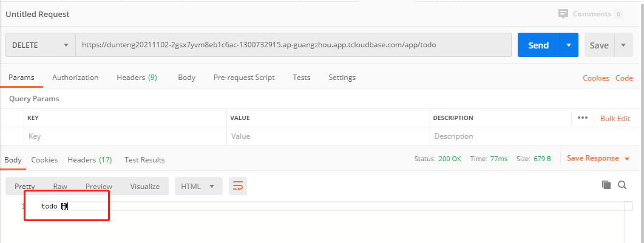
Task: Open the Save options arrow
Action: click(623, 45)
